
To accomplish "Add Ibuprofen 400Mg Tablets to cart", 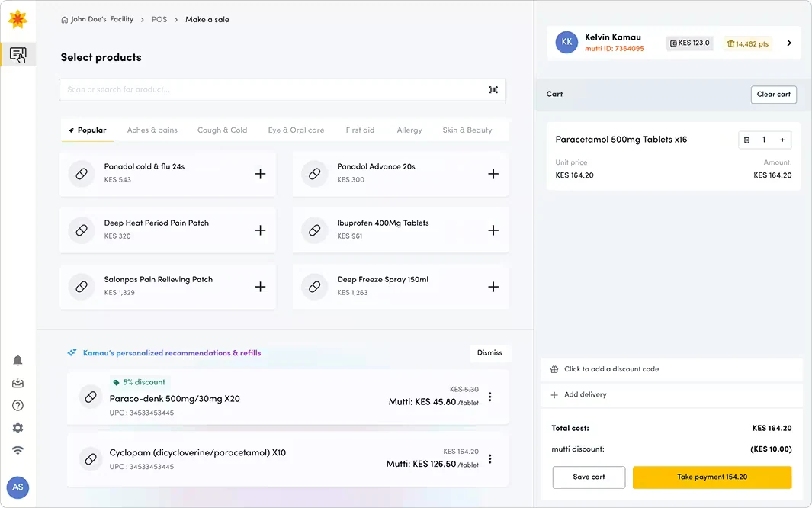I will click(x=493, y=230).
